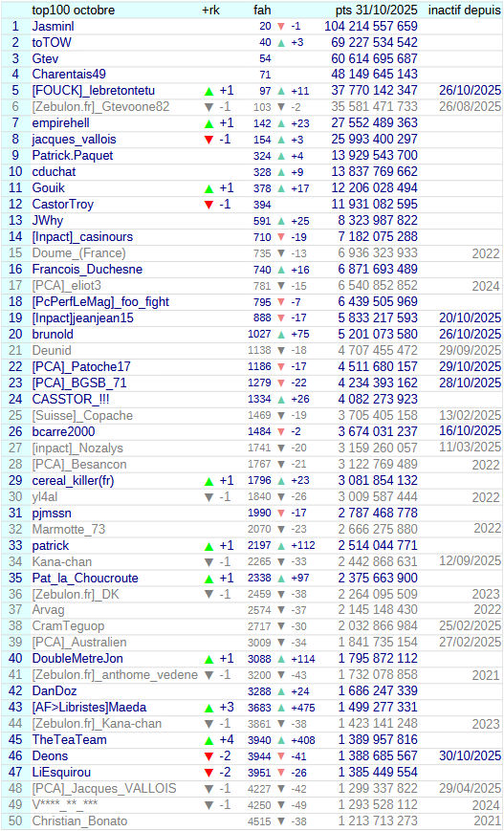Select player toTOW
Image resolution: width=504 pixels, height=831 pixels.
tap(52, 42)
